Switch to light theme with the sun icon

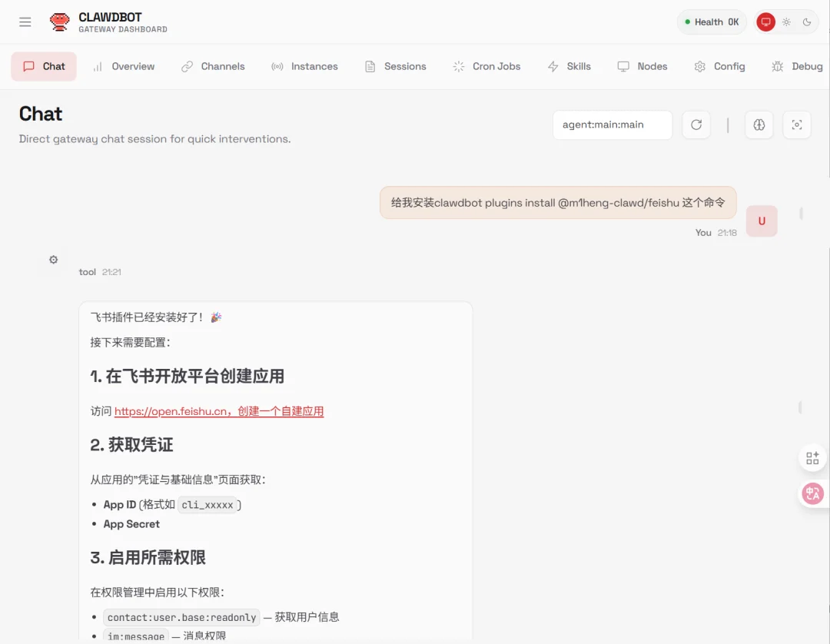[x=787, y=22]
